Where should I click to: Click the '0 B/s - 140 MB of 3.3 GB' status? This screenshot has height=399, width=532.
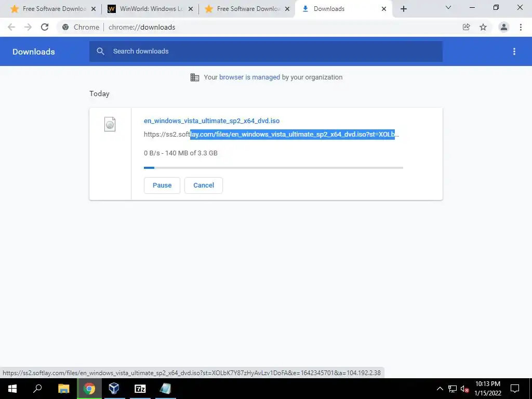(x=180, y=153)
